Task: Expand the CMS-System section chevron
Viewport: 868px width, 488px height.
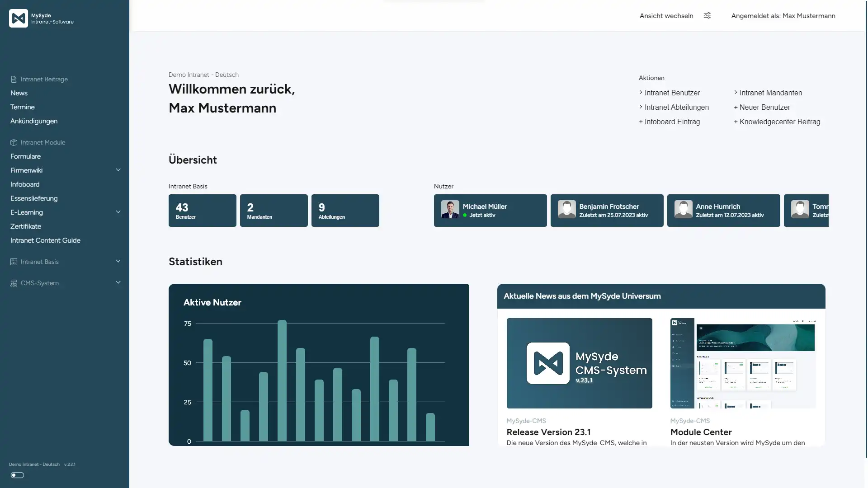Action: point(118,282)
